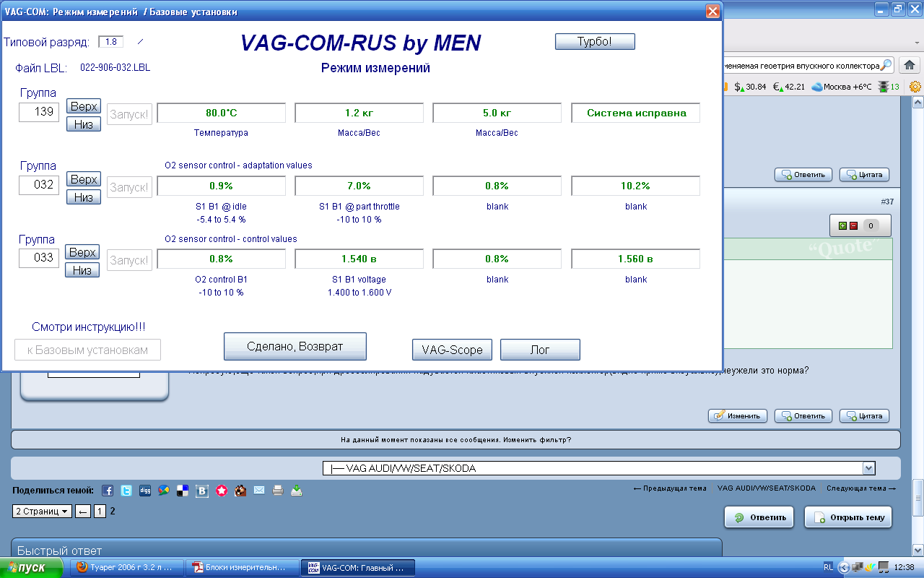Focus the group number field showing 033
This screenshot has width=924, height=578.
click(x=39, y=258)
